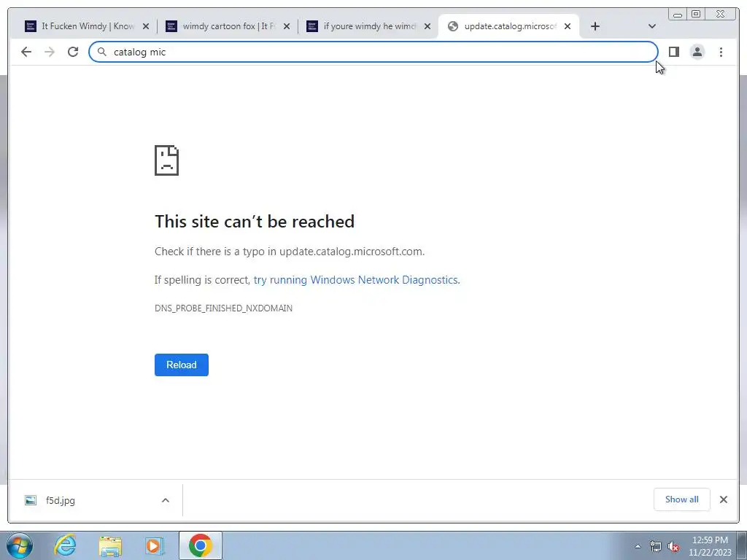This screenshot has width=747, height=560.
Task: Maximize the Chrome window
Action: [696, 15]
